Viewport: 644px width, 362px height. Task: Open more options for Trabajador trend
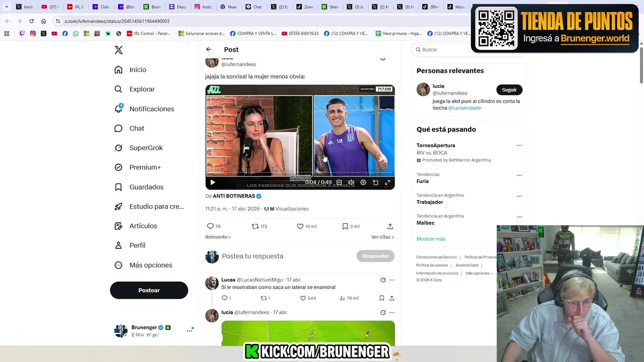click(519, 196)
